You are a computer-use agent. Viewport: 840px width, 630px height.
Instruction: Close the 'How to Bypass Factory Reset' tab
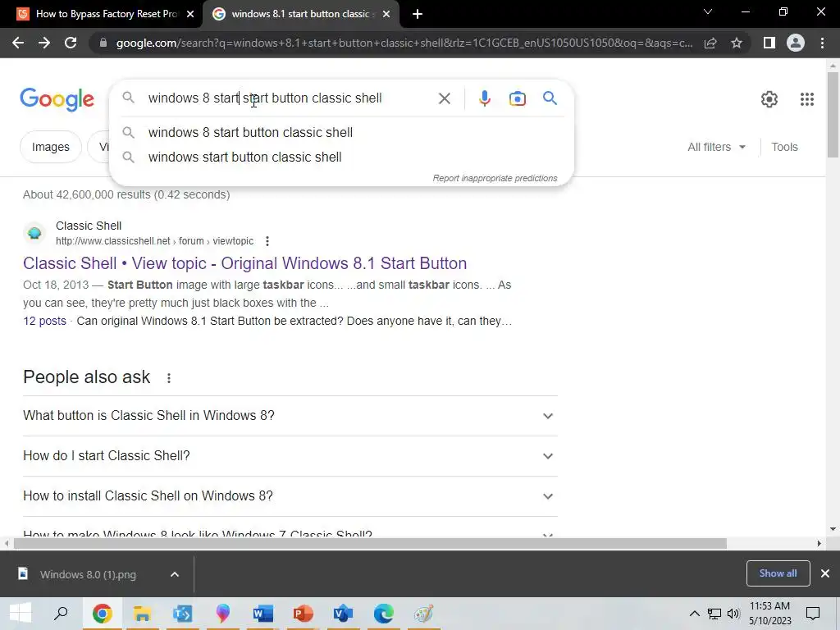(x=190, y=15)
